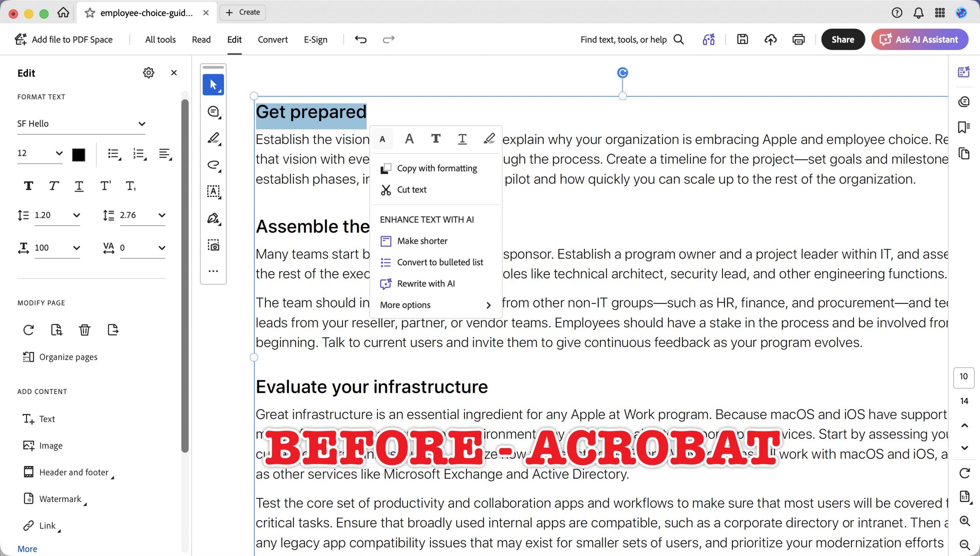Toggle underline in the floating text popup
Screen dimensions: 980x556
[x=462, y=139]
